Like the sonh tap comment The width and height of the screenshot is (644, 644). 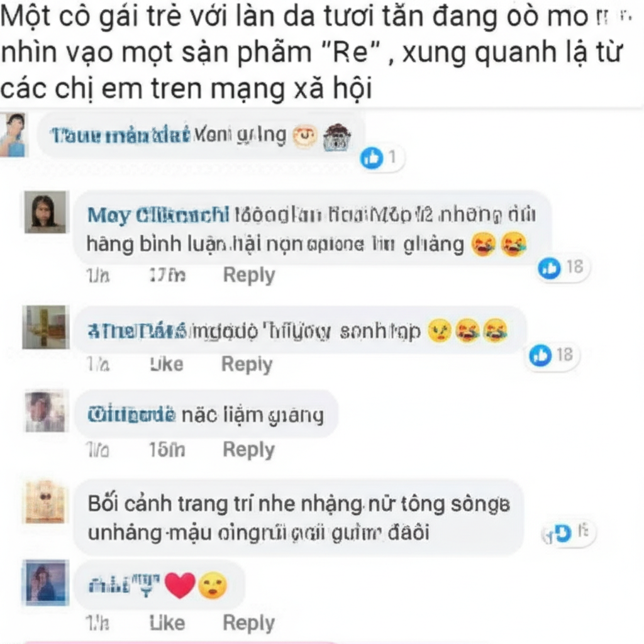167,364
